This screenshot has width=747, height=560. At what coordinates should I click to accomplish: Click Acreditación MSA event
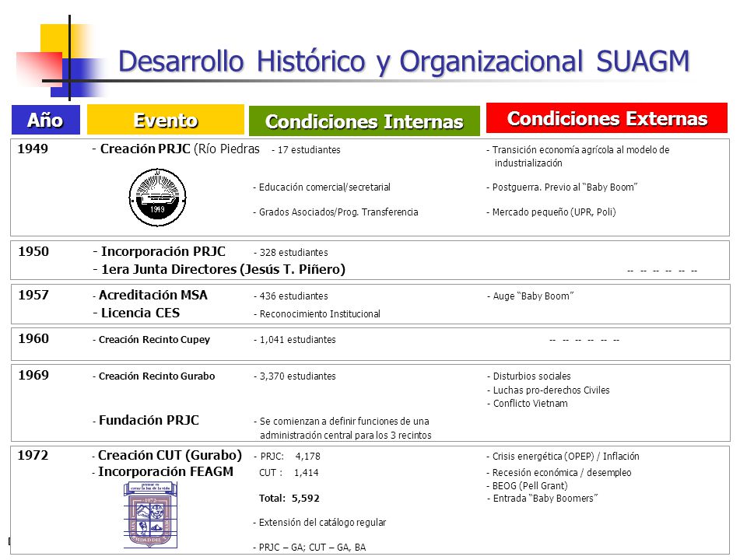(150, 296)
